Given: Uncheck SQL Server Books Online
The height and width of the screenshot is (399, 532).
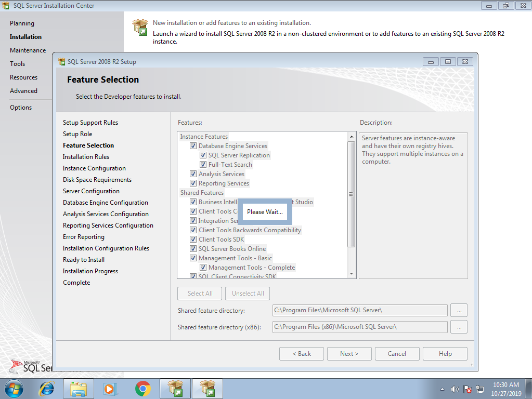Looking at the screenshot, I should (193, 249).
